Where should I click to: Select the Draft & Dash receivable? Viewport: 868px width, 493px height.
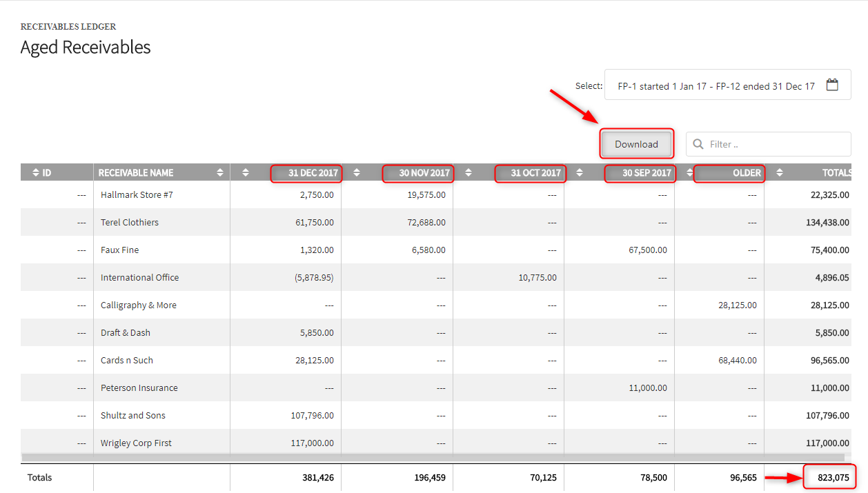(x=126, y=332)
